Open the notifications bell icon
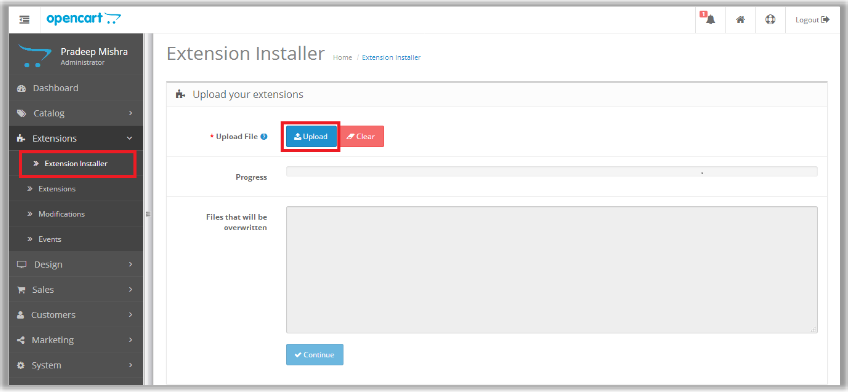 point(710,19)
